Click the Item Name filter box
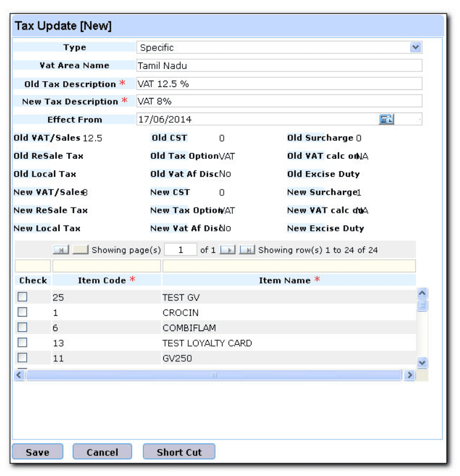 point(289,266)
